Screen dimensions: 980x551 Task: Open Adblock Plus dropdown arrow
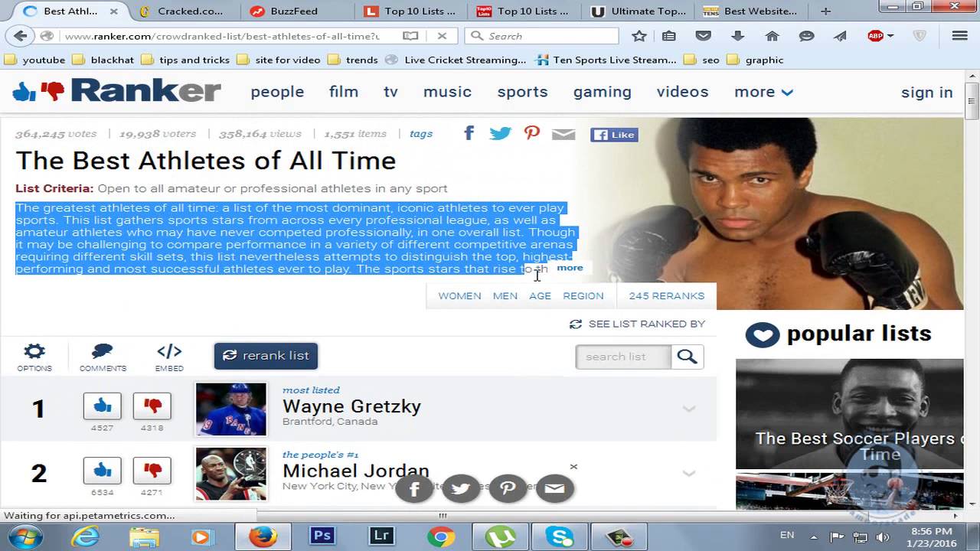point(890,36)
